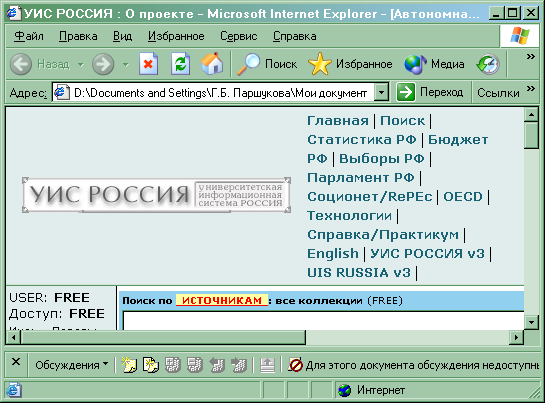Open the Обсуждения dropdown menu
Image resolution: width=545 pixels, height=403 pixels.
(x=72, y=365)
